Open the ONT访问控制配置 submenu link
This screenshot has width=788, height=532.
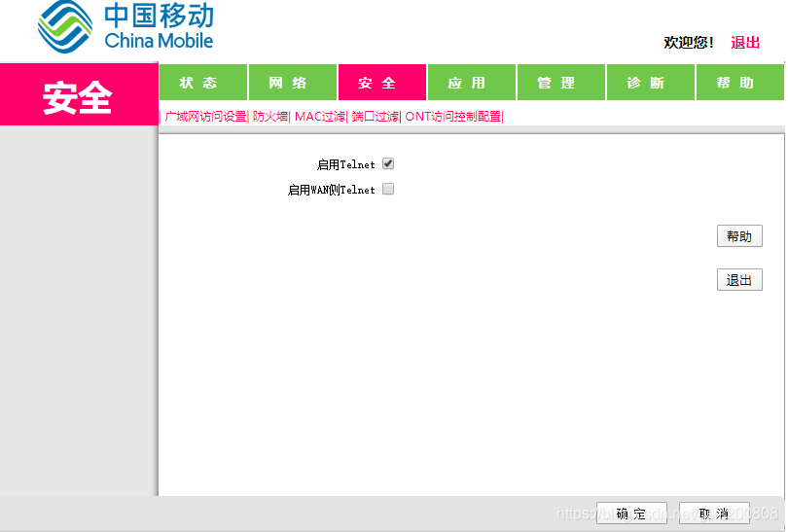coord(453,117)
